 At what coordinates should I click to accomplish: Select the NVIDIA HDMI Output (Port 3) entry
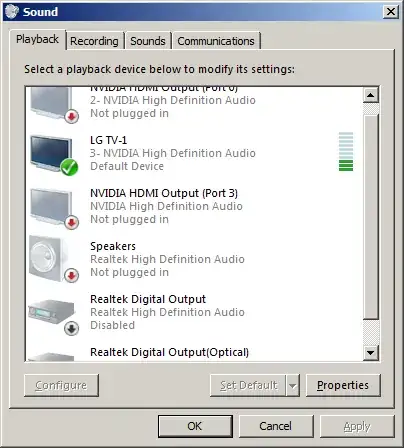pyautogui.click(x=193, y=207)
